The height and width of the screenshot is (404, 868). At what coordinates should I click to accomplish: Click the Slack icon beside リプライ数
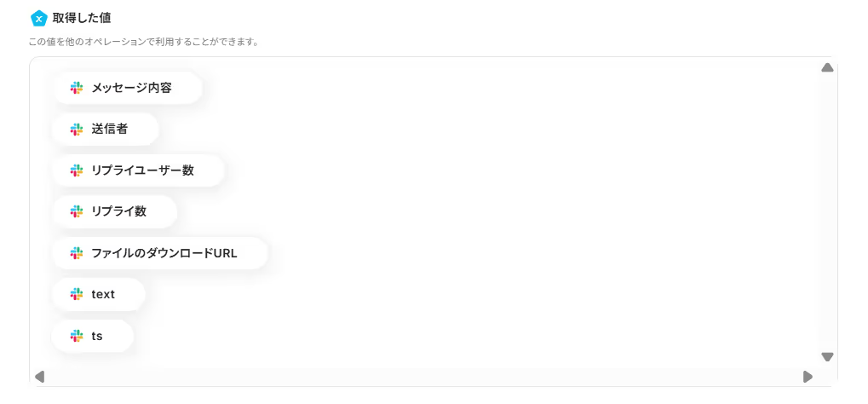[77, 211]
